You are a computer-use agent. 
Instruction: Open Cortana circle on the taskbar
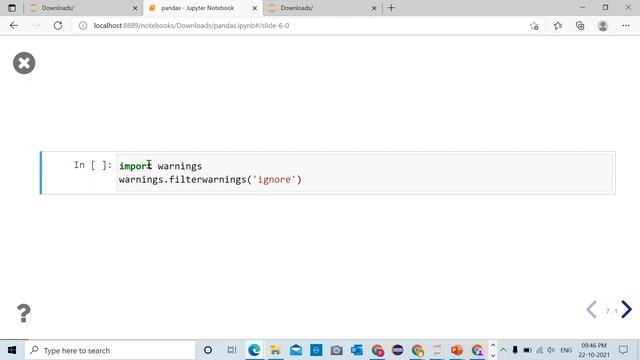click(x=208, y=350)
